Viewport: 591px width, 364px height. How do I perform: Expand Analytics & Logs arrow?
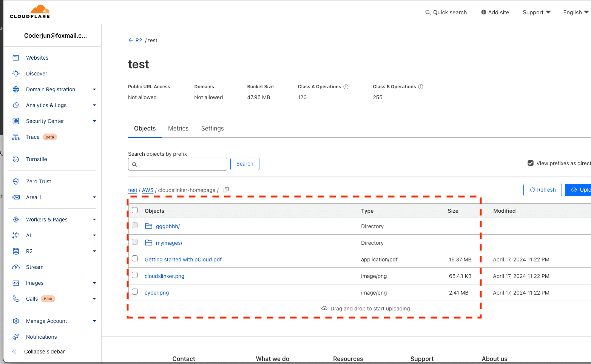tap(94, 105)
